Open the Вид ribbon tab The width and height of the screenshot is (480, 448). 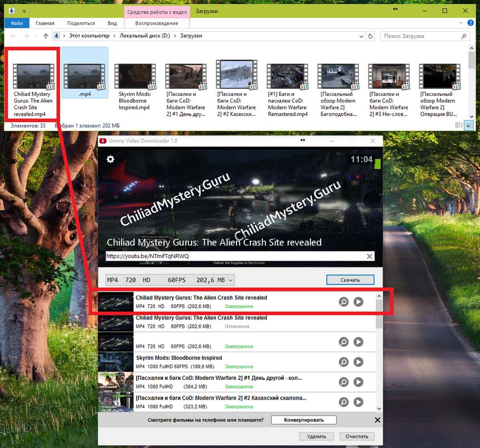(x=112, y=23)
